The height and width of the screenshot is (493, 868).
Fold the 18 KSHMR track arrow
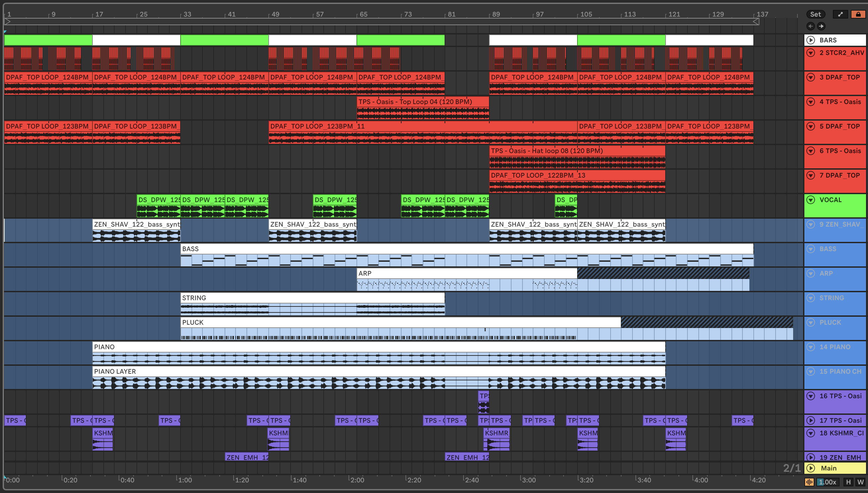click(810, 433)
